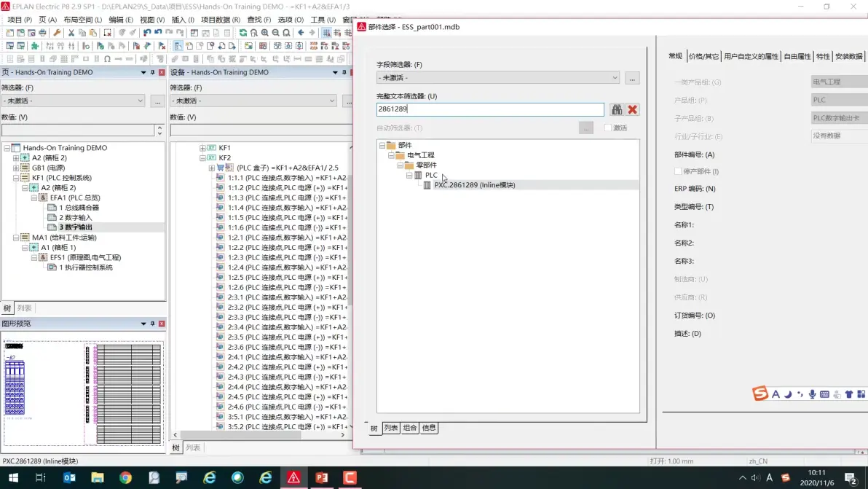Click the ellipsis button beside field filter dropdown
The width and height of the screenshot is (868, 489).
pos(632,78)
